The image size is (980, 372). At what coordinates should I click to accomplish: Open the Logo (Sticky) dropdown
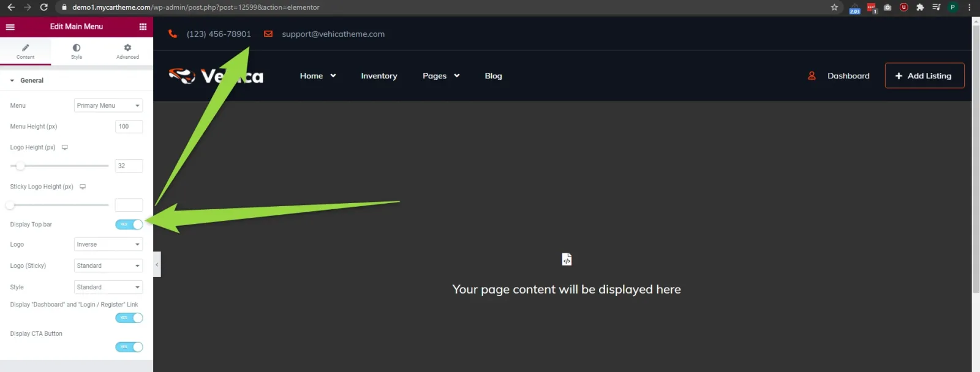click(108, 266)
